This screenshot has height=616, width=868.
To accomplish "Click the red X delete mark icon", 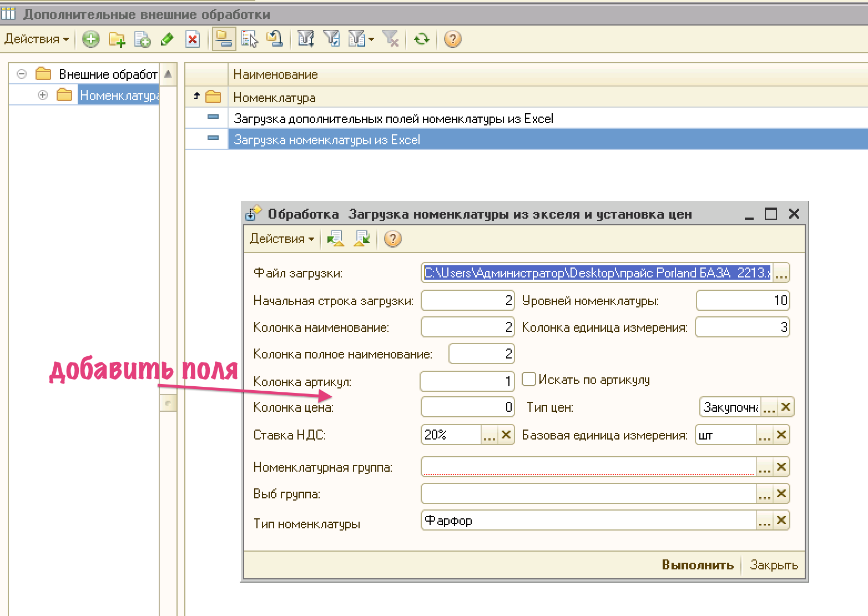I will point(193,39).
